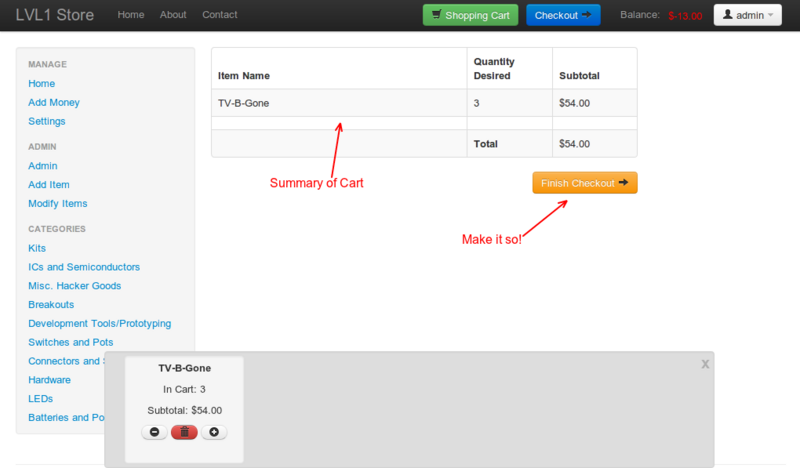Click the orange Finish Checkout button
The width and height of the screenshot is (800, 468).
585,183
